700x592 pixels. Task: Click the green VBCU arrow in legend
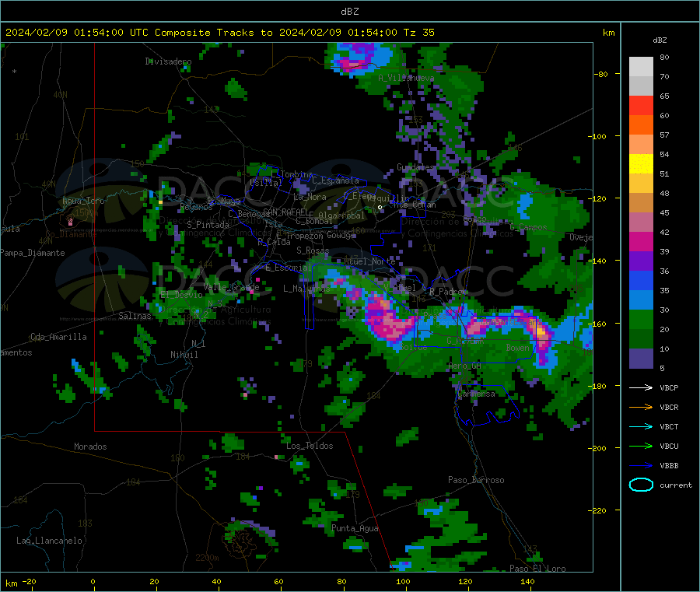(641, 446)
